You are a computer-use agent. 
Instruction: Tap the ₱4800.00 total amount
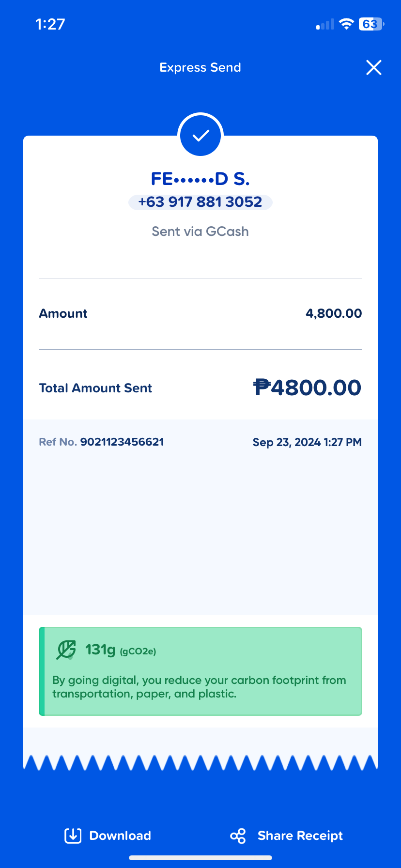(x=307, y=387)
